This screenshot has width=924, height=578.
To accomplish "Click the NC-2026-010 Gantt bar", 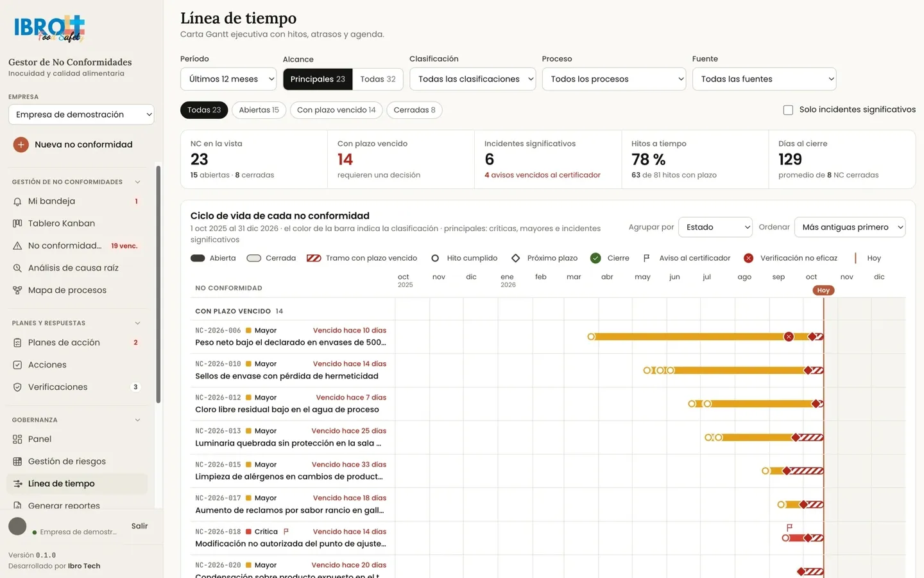I will coord(734,371).
